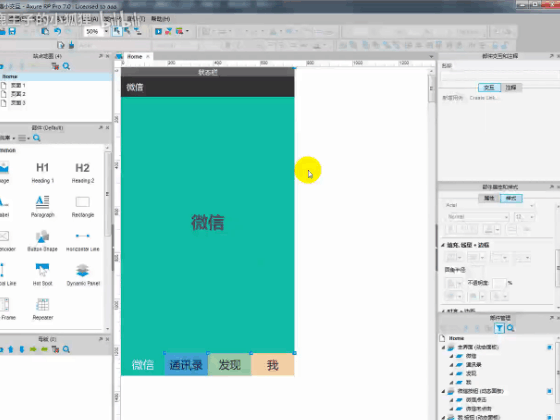Select 页面 3 in the sitemap
Screen dimensions: 560x420
coord(18,103)
